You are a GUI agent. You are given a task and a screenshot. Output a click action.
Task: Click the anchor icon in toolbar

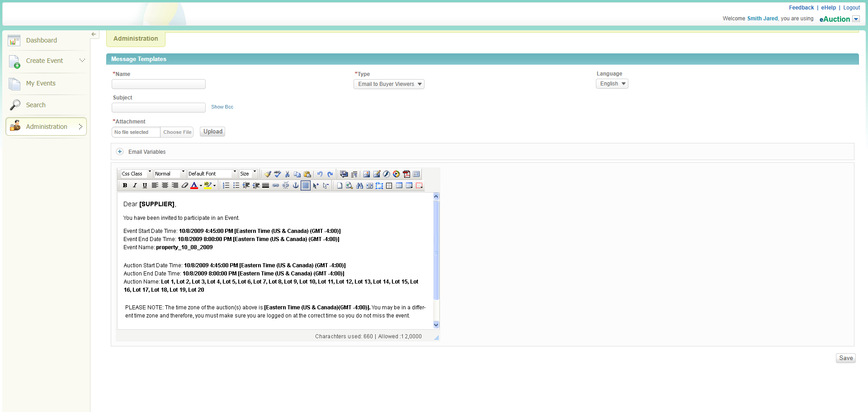pos(296,185)
